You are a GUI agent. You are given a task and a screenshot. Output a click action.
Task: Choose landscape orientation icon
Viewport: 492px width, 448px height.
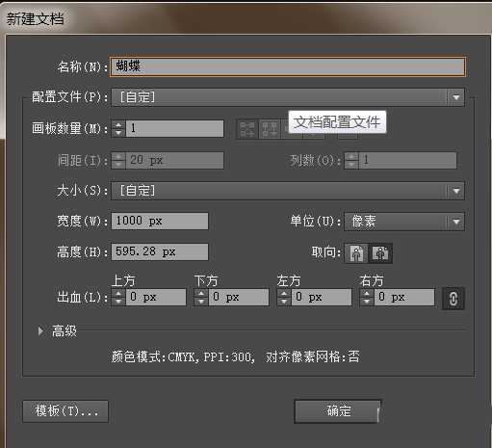[x=380, y=253]
